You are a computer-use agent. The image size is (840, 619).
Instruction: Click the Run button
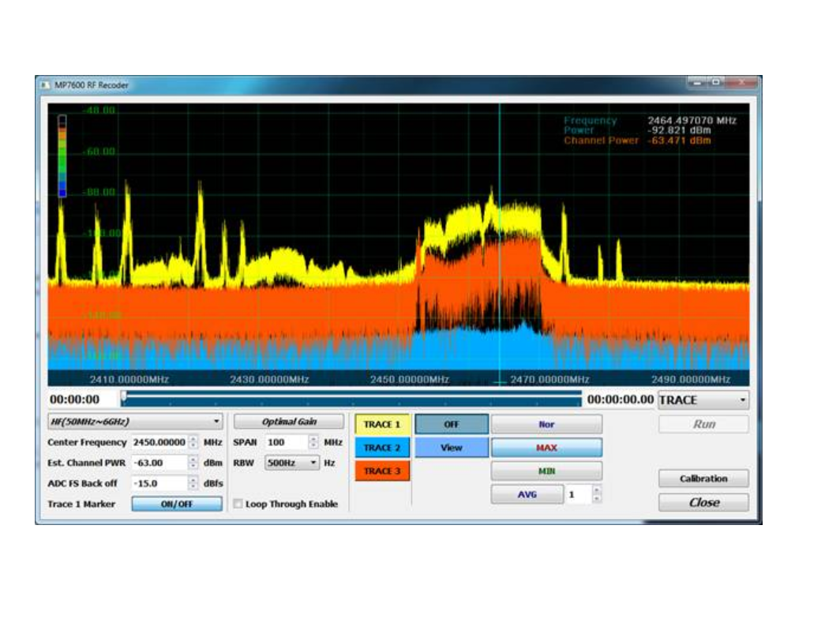click(x=703, y=424)
